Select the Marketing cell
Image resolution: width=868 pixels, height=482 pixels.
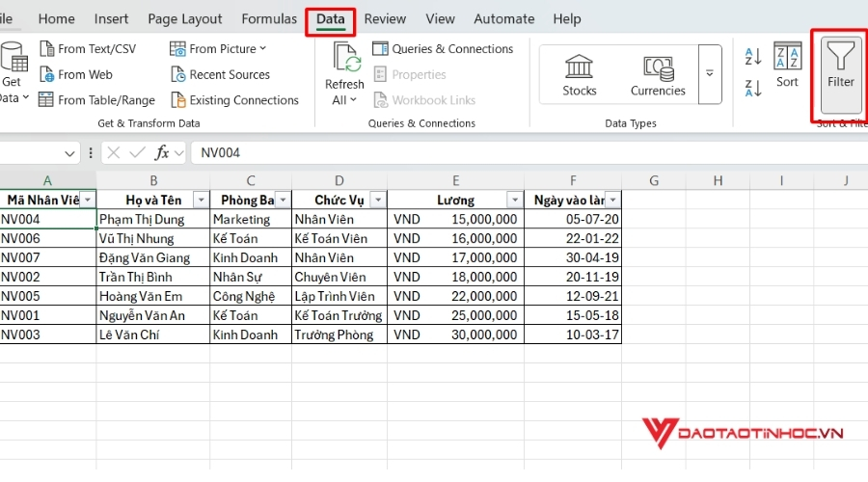tap(251, 219)
